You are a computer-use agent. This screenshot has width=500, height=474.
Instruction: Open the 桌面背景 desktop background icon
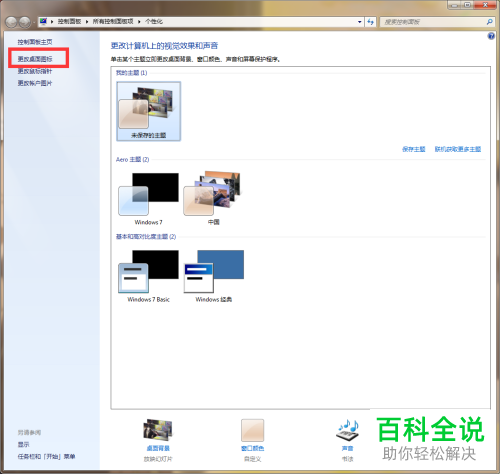pyautogui.click(x=158, y=429)
